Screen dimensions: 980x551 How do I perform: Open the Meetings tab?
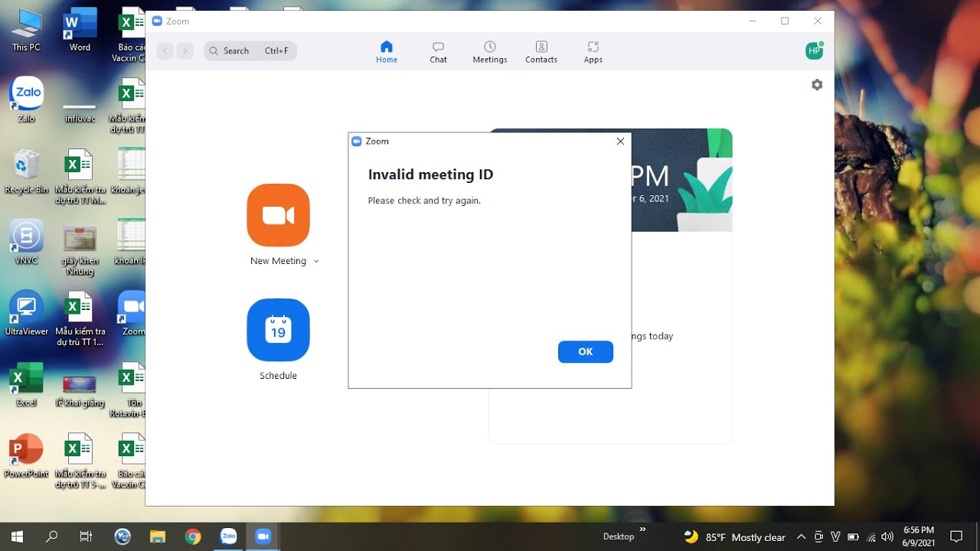pos(490,52)
